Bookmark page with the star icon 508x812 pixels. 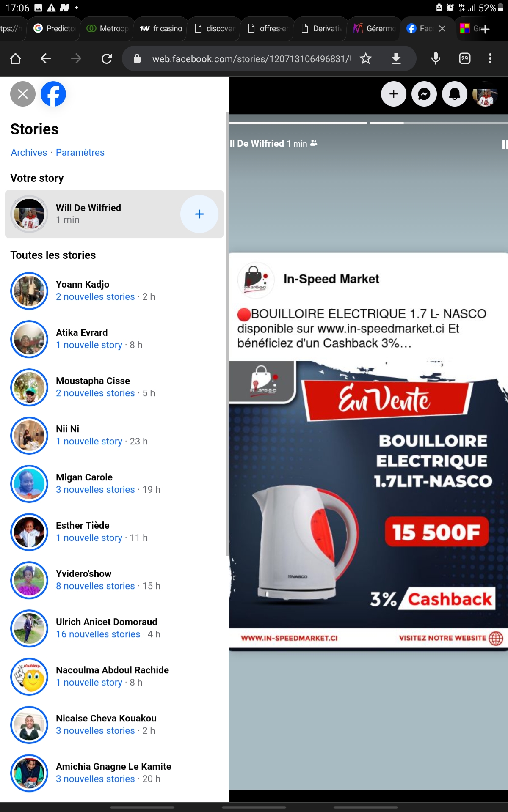click(366, 58)
